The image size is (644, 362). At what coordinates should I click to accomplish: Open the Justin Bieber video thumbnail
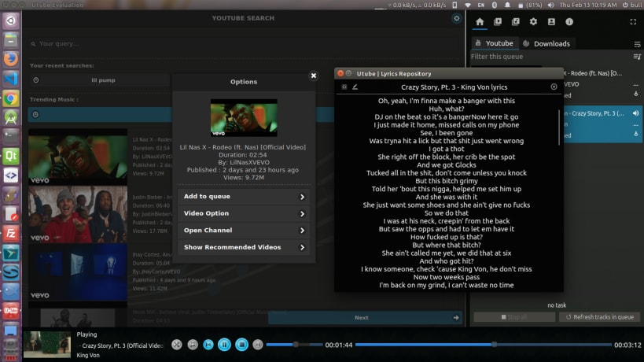(x=78, y=215)
